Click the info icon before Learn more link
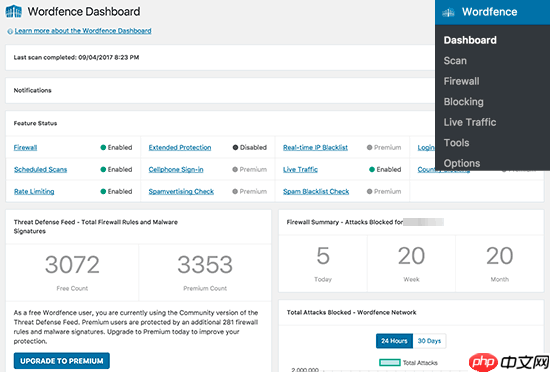Screen dimensions: 550x372 pos(10,31)
